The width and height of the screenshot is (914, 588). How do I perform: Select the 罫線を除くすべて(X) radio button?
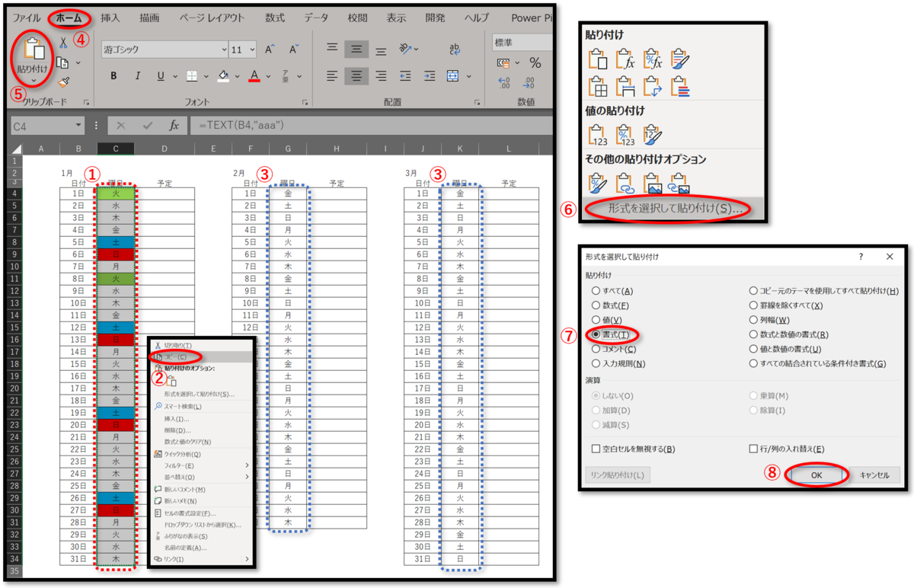point(753,305)
